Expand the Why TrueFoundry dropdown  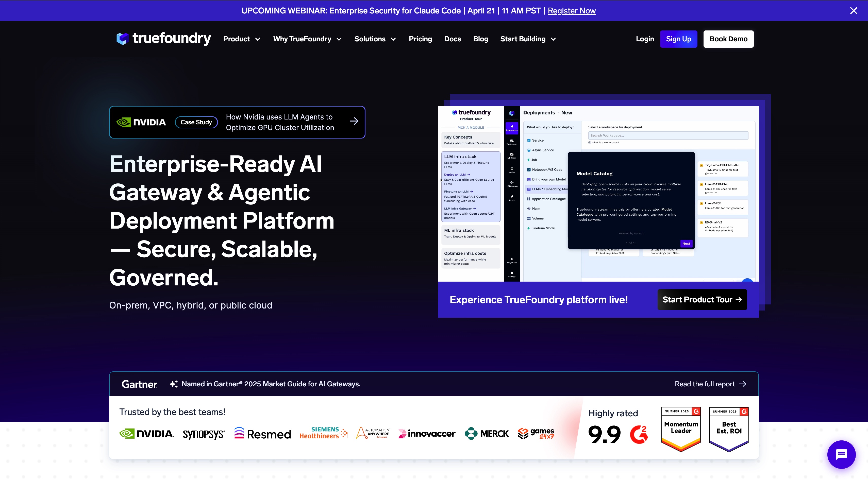307,39
